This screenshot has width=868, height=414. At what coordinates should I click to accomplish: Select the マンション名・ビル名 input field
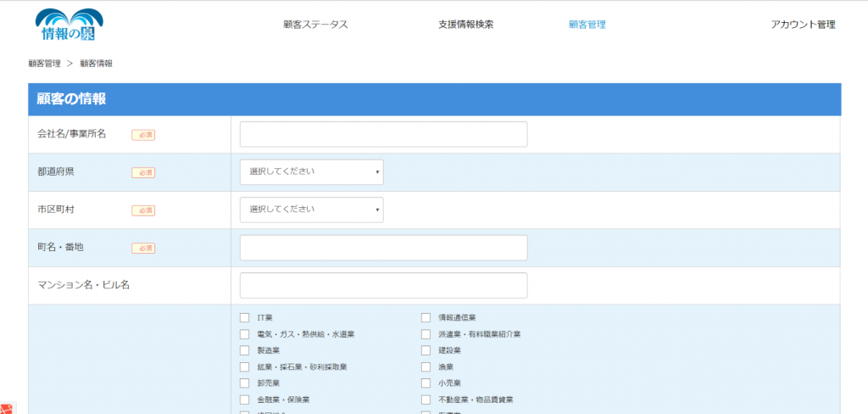click(383, 285)
